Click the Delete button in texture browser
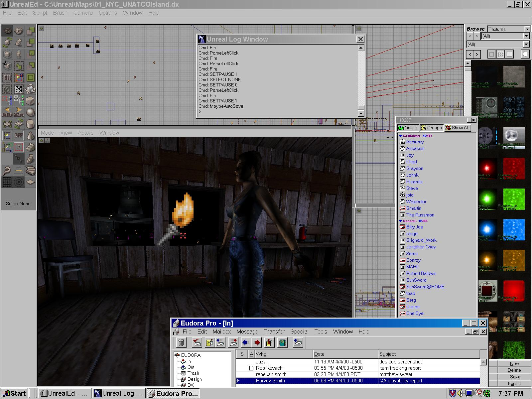 point(514,370)
